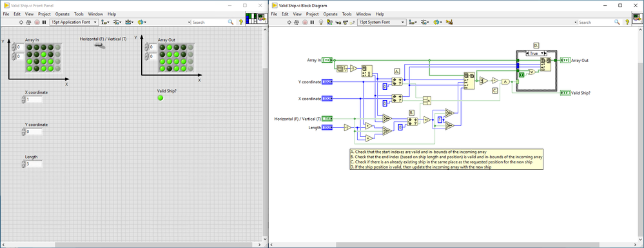Toggle Retain Wire Values button
This screenshot has width=644, height=248.
click(329, 22)
